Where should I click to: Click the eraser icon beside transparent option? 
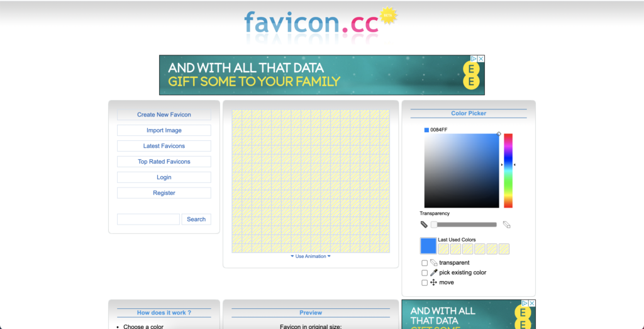tap(434, 263)
